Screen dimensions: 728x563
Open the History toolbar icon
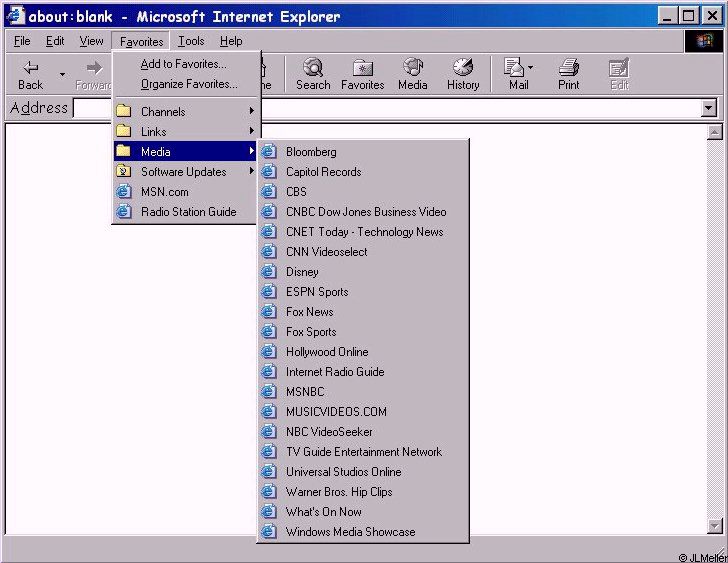tap(463, 74)
